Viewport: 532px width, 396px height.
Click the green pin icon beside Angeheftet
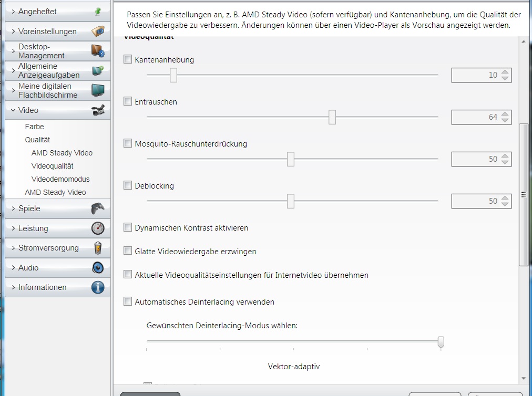pos(98,12)
